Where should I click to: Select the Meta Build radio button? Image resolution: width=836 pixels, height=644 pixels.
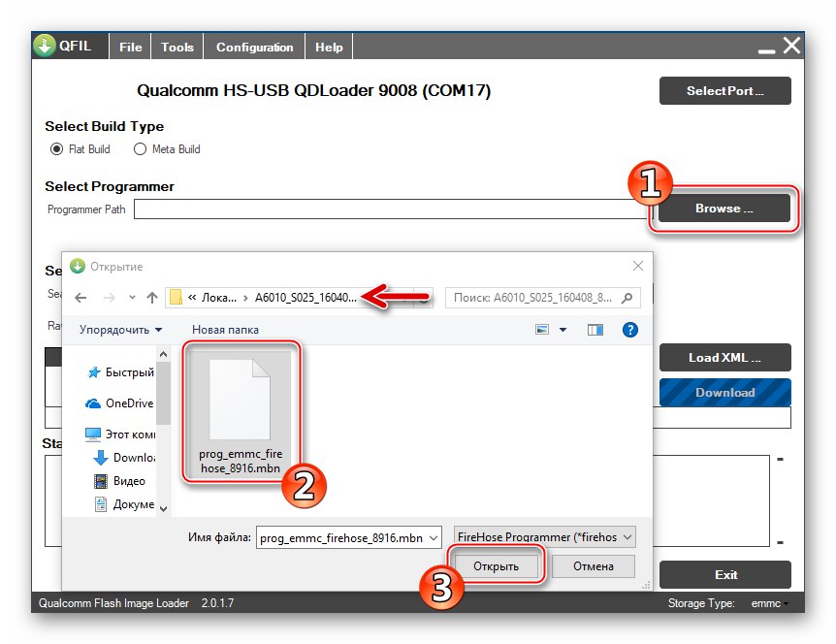[140, 149]
